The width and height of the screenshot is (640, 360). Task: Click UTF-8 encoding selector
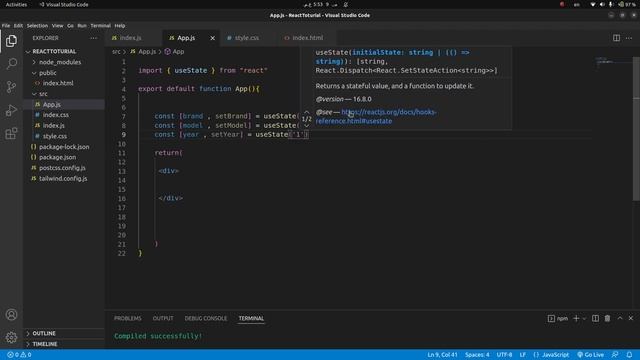tap(504, 355)
